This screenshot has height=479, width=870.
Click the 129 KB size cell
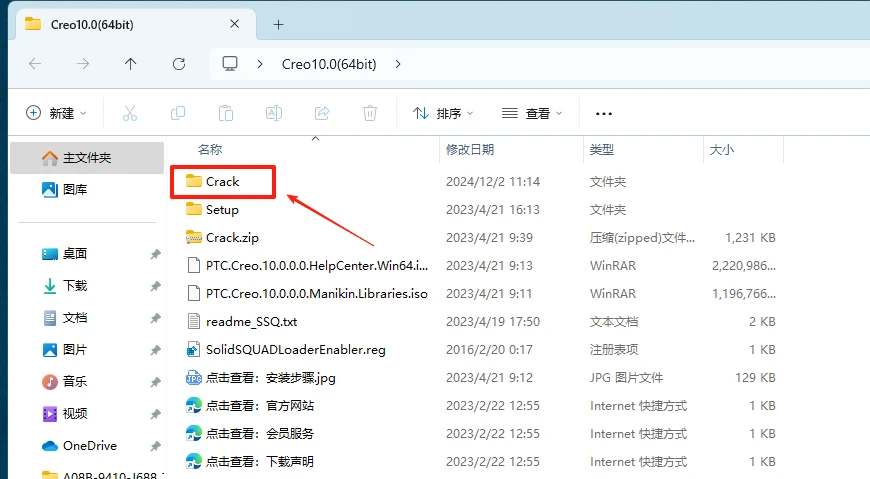(755, 377)
